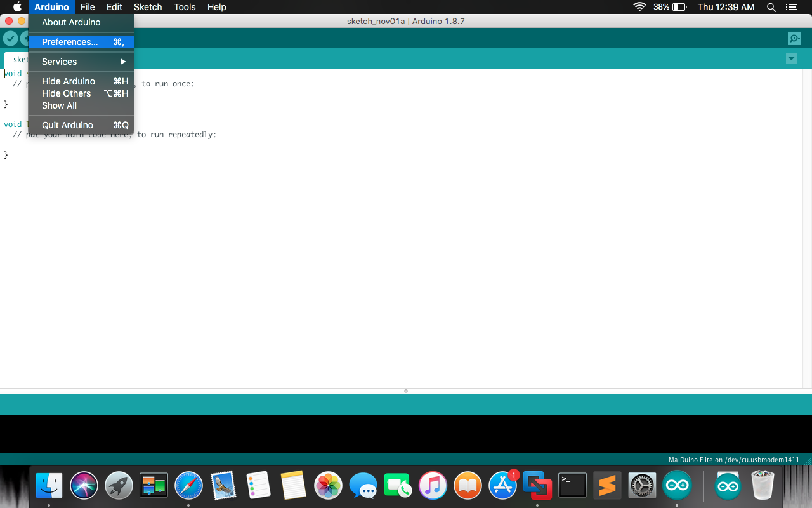Choose Quit Arduino from the menu
812x508 pixels.
coord(67,125)
